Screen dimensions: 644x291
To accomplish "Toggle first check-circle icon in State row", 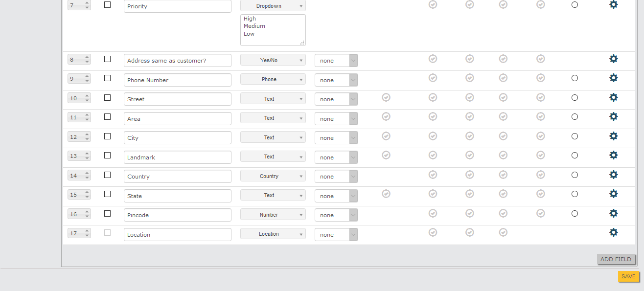I will (x=386, y=194).
